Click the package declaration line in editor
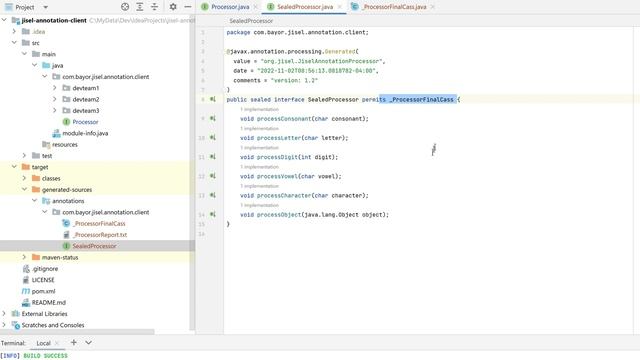This screenshot has height=360, width=640. [x=297, y=32]
